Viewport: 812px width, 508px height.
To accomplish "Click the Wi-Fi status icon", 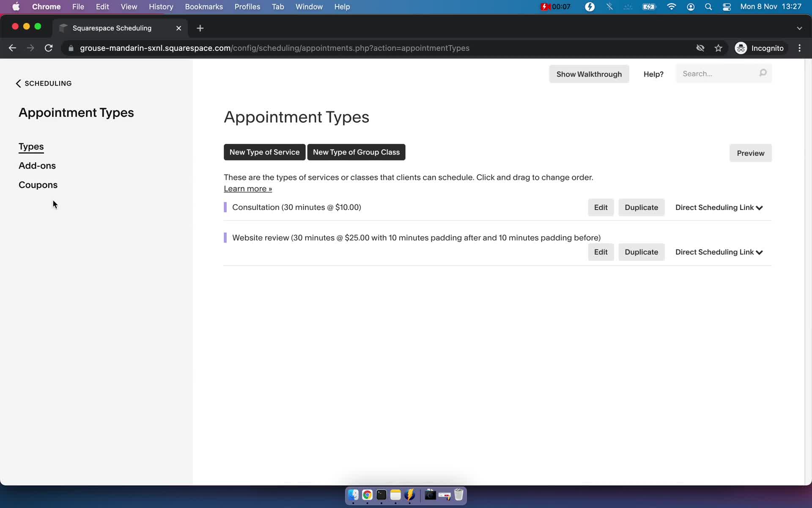I will coord(671,7).
